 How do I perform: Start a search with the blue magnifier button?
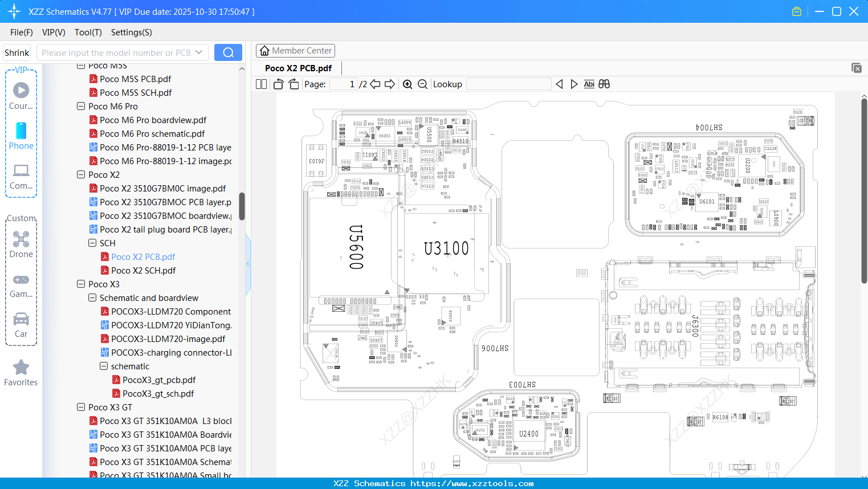[x=227, y=52]
